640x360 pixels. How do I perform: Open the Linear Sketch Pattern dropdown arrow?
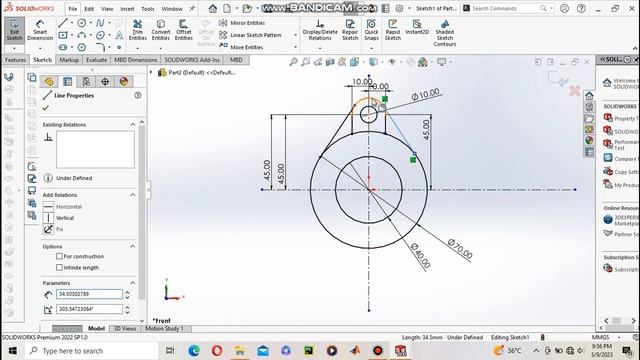[x=296, y=35]
